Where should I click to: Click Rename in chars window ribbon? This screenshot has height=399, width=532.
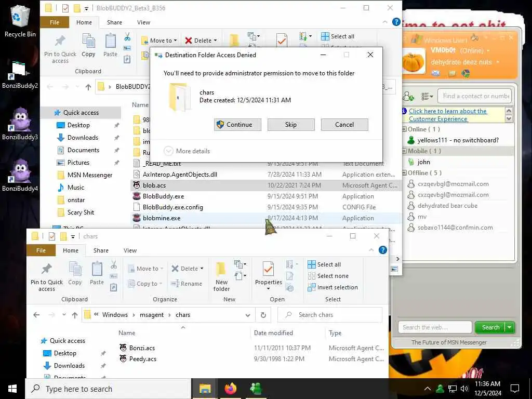click(187, 284)
